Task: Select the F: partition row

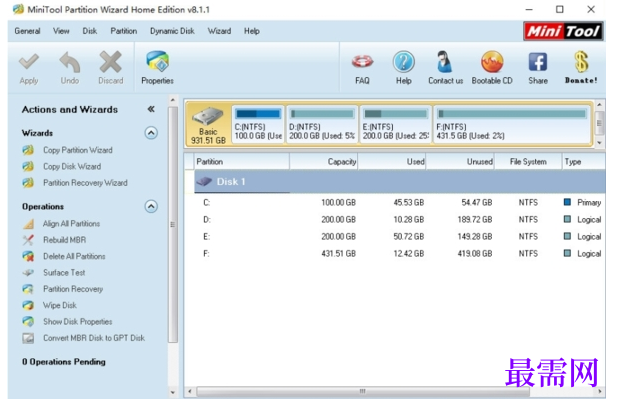Action: (399, 254)
